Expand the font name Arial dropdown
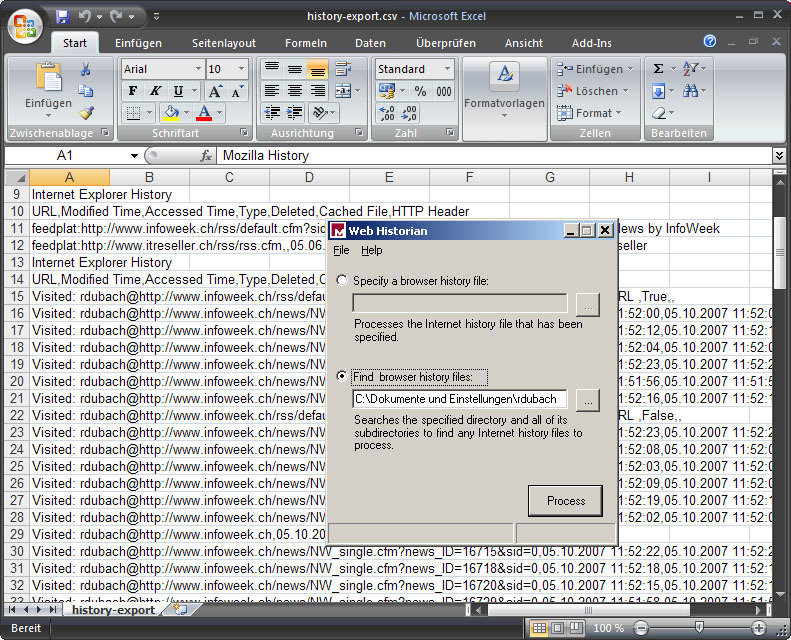Screen dimensions: 791x640 198,69
